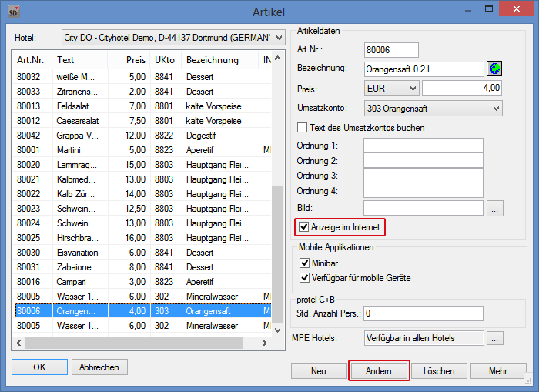Open browse button next to Bild field
The width and height of the screenshot is (539, 392).
(x=495, y=207)
